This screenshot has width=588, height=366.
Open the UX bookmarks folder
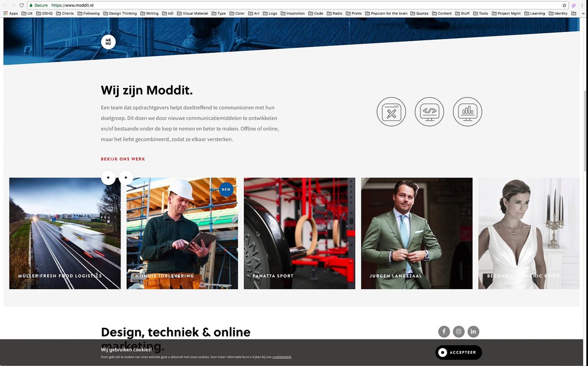27,13
